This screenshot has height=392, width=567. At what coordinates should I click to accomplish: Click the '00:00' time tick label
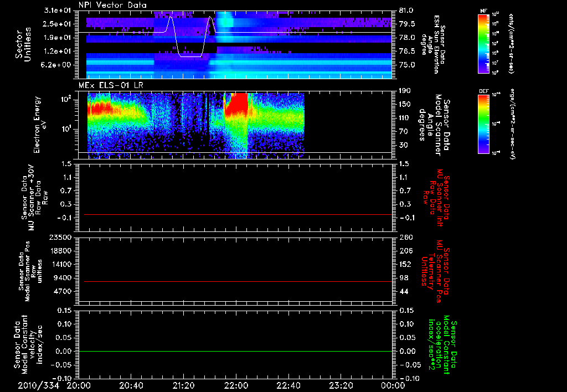[393, 385]
